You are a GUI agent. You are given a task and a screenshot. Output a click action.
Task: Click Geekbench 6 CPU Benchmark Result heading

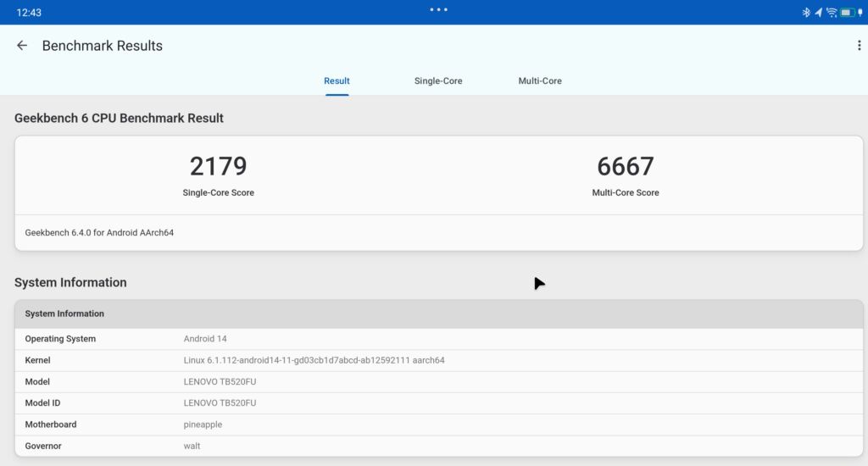(119, 118)
